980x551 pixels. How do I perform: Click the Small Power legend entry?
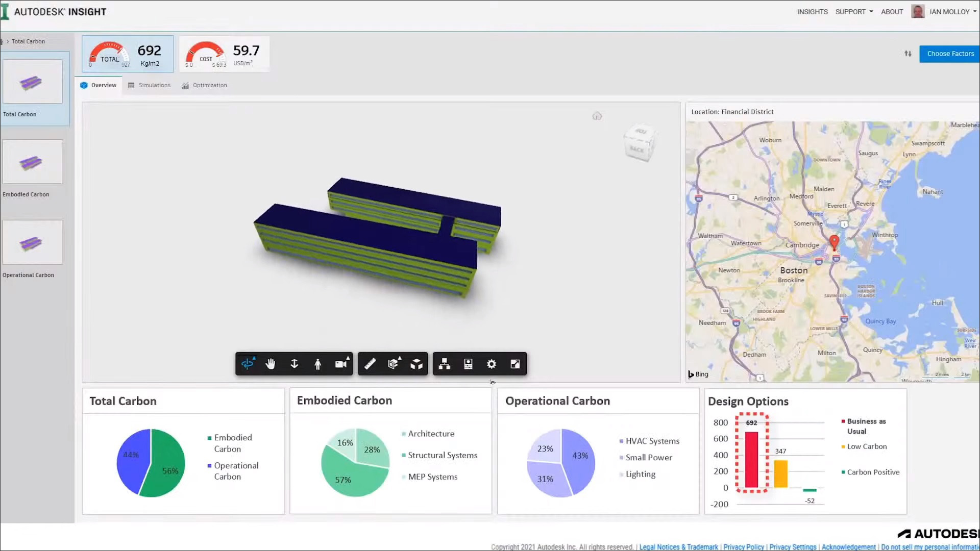(x=645, y=458)
